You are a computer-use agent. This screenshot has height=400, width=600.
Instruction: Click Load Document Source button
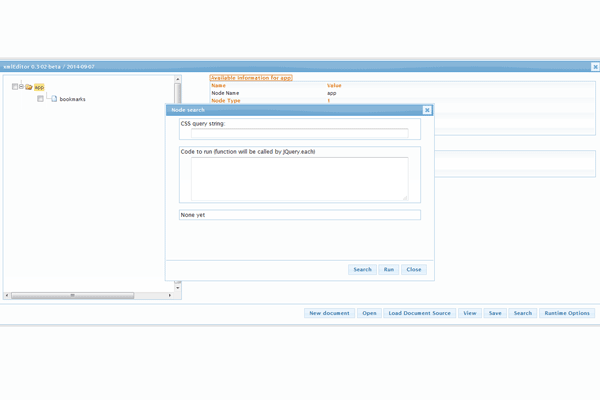pos(419,313)
